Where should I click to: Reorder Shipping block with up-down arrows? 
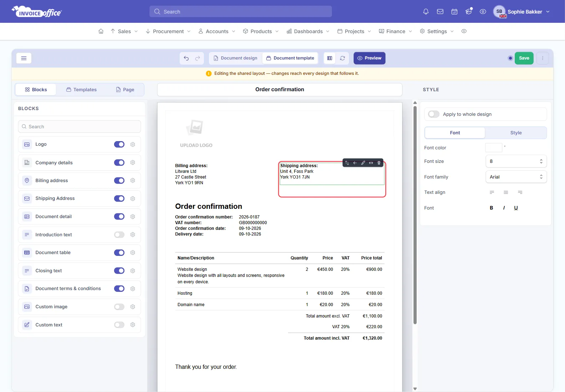347,163
